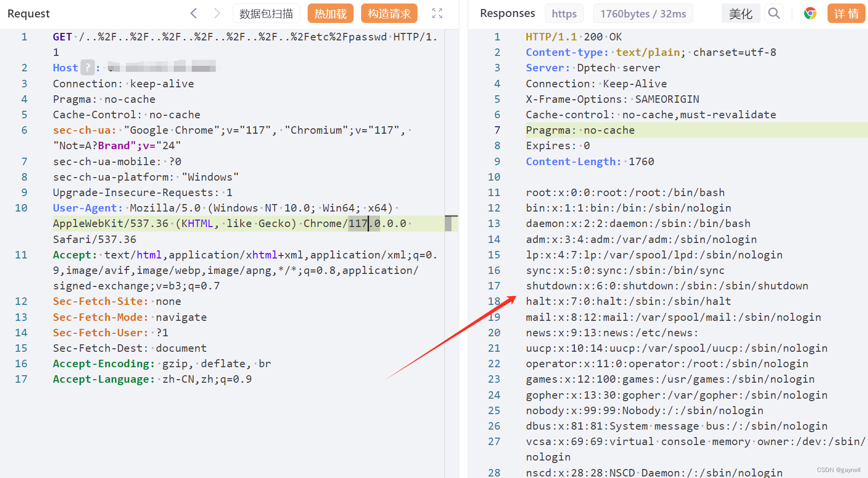Click the question mark next to Host
Screen dimensions: 868x478
coord(87,67)
